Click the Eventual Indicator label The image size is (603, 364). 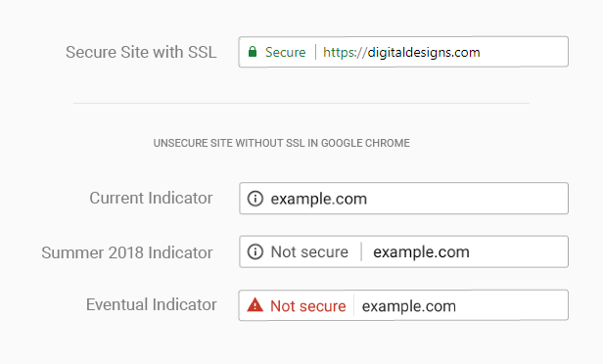click(x=151, y=305)
